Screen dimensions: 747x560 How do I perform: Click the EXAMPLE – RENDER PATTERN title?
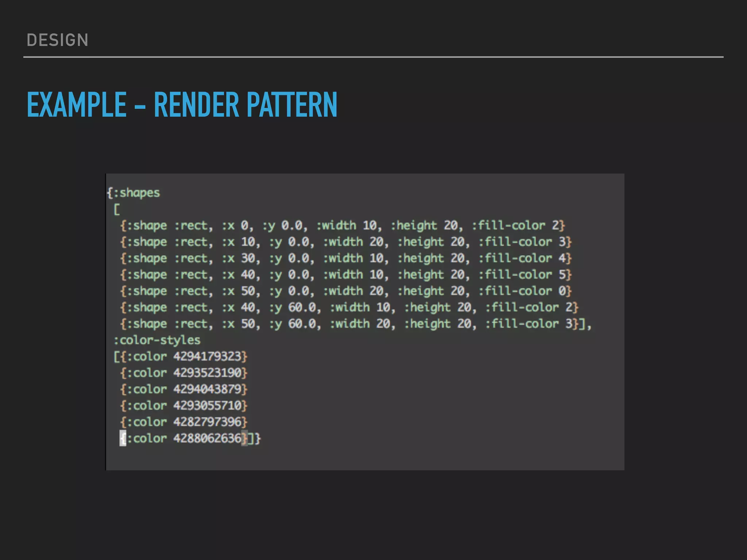(182, 105)
